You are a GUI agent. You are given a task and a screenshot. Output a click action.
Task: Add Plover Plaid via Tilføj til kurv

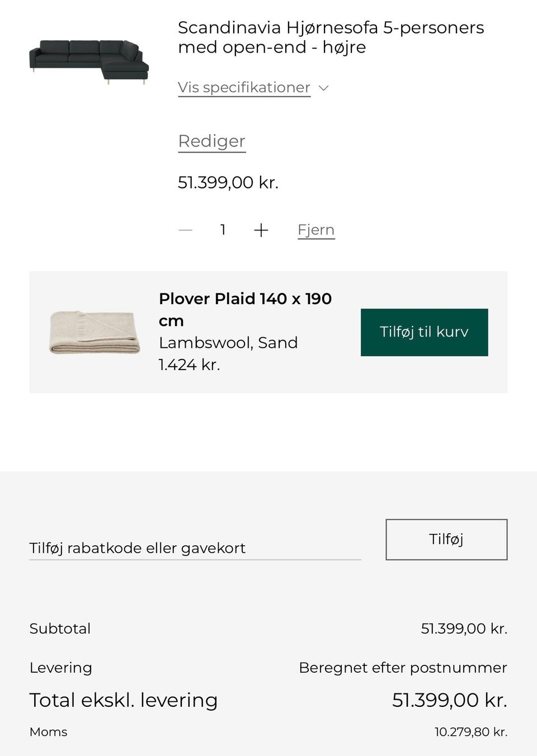pyautogui.click(x=424, y=332)
